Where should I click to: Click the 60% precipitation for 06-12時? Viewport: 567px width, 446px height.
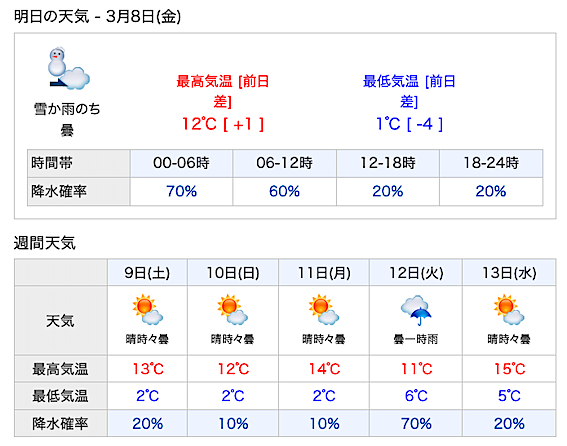point(284,191)
